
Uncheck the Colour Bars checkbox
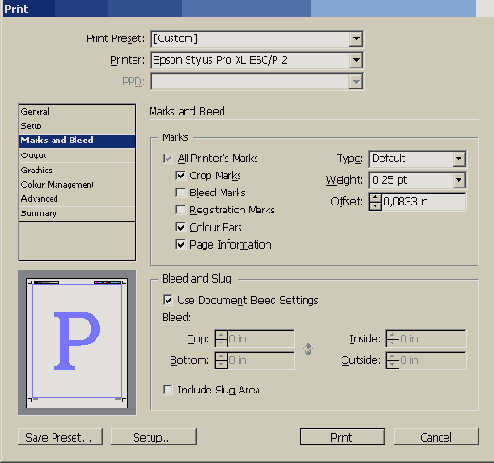180,227
